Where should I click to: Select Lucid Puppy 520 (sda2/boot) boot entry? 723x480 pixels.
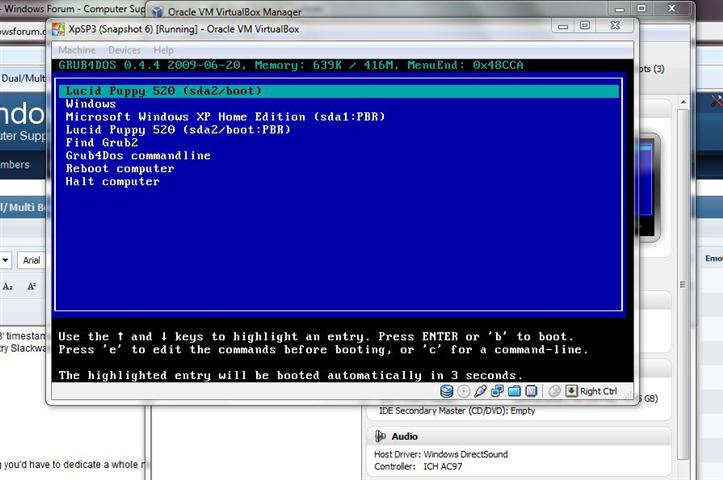339,91
